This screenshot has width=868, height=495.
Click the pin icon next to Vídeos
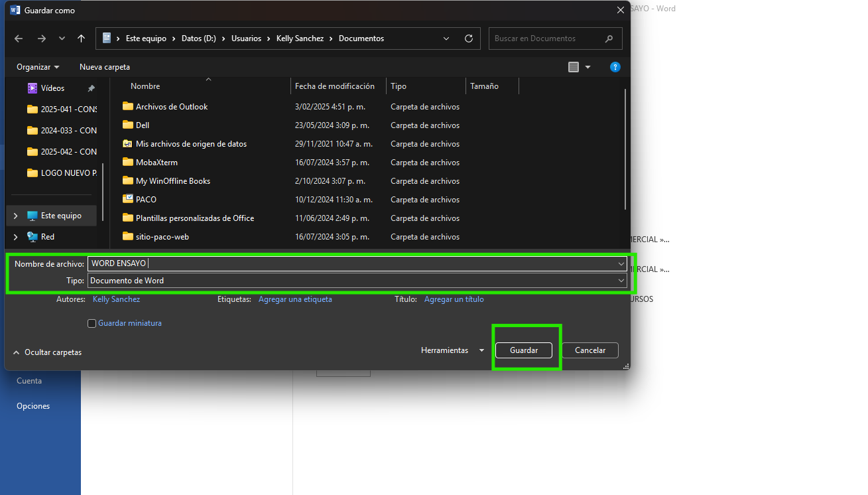coord(92,88)
